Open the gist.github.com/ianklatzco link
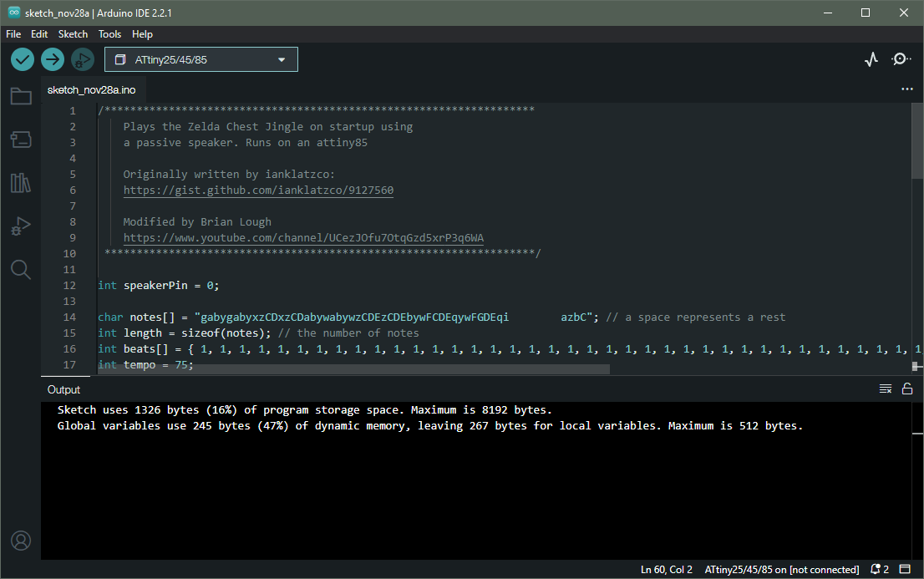 point(258,190)
